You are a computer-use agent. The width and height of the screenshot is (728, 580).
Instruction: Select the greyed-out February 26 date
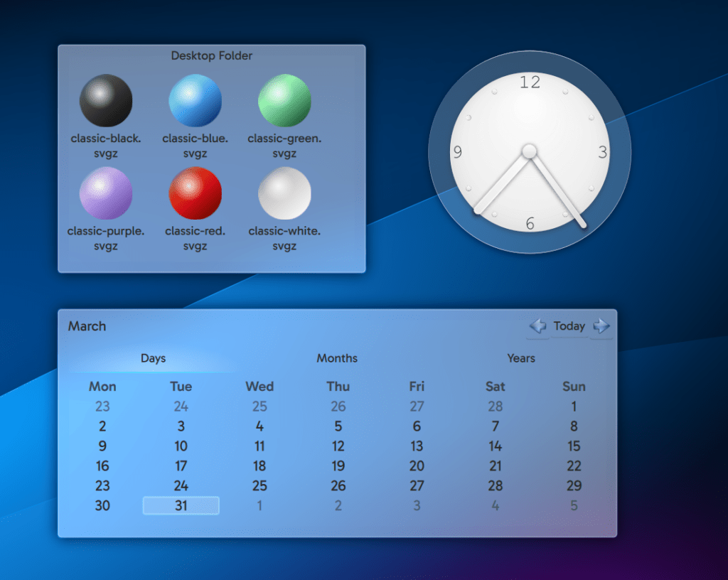click(338, 407)
